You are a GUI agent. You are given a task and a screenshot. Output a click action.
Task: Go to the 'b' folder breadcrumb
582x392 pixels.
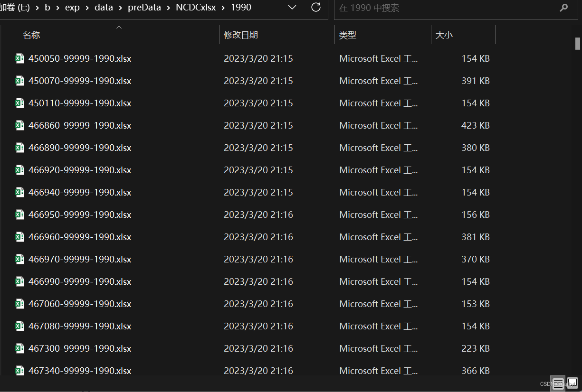(x=48, y=8)
